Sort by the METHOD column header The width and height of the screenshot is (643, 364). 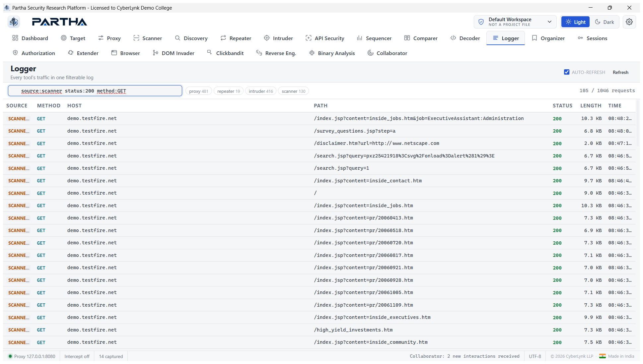pyautogui.click(x=49, y=106)
